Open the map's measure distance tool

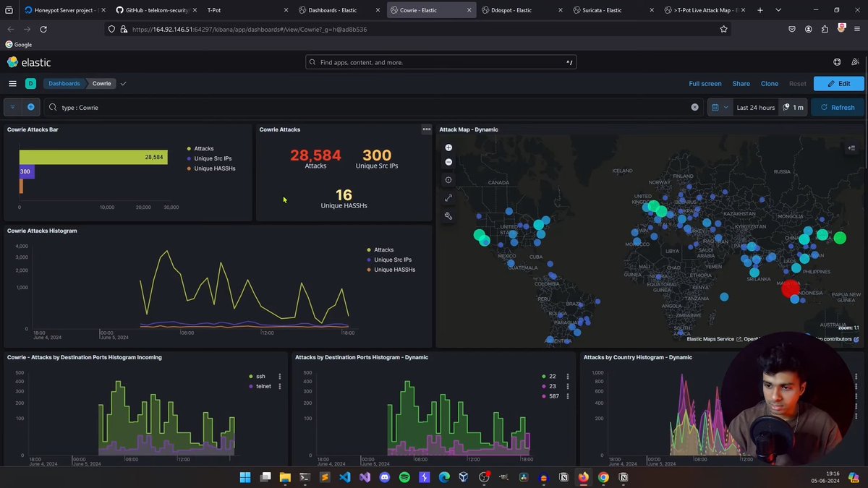tap(448, 197)
